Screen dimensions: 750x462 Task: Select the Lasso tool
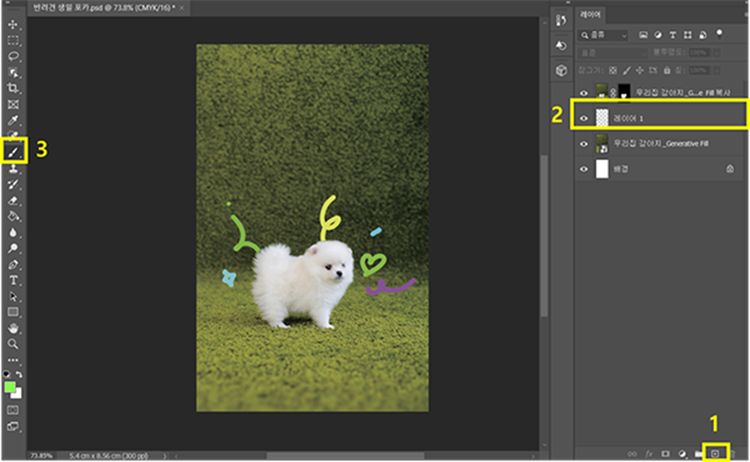[14, 56]
